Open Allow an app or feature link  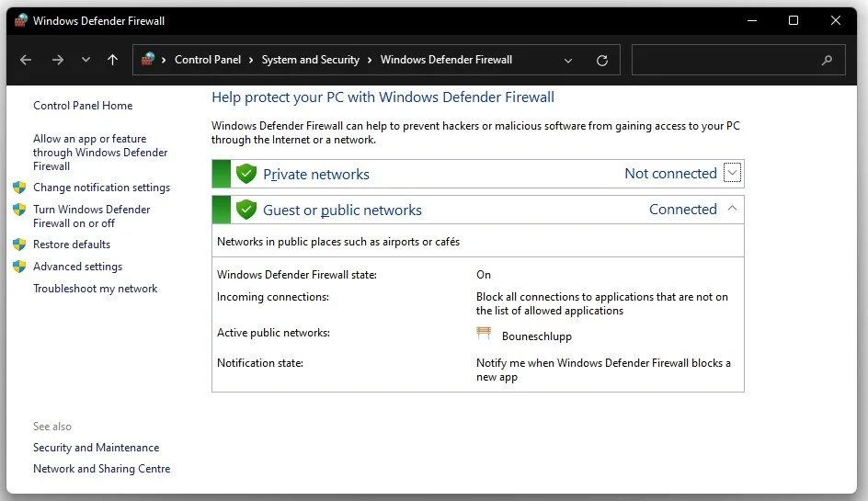(100, 153)
